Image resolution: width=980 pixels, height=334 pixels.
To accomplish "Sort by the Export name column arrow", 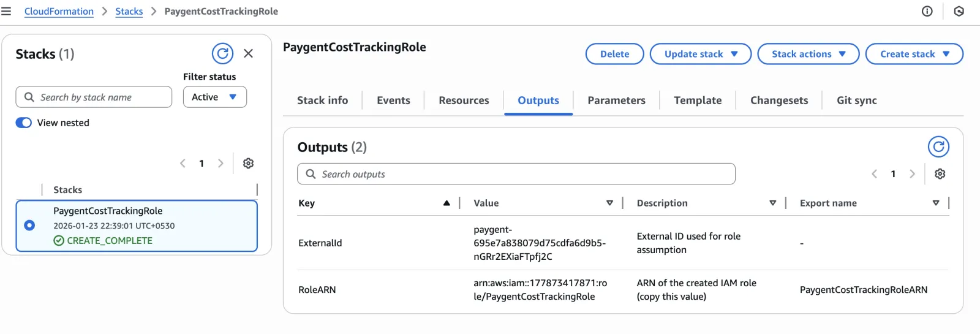I will click(x=936, y=203).
